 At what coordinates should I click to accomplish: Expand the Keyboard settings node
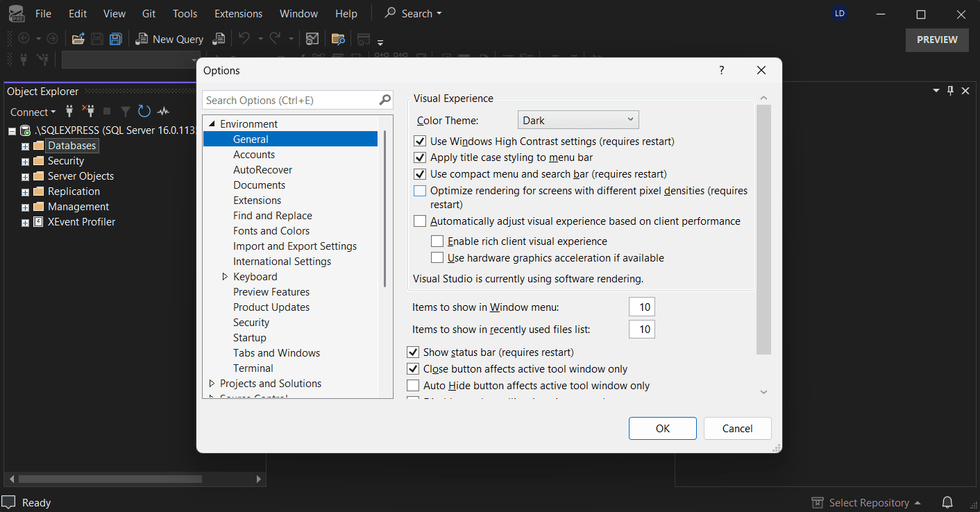(x=224, y=276)
